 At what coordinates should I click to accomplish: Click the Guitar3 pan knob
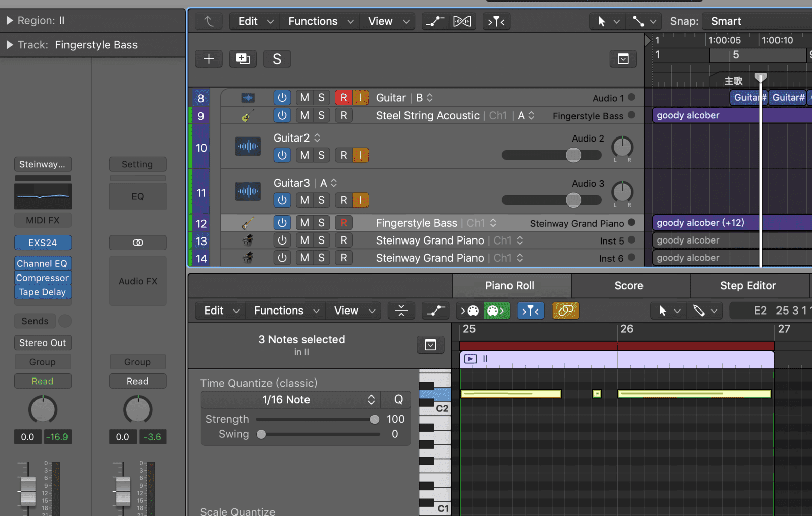pyautogui.click(x=622, y=192)
